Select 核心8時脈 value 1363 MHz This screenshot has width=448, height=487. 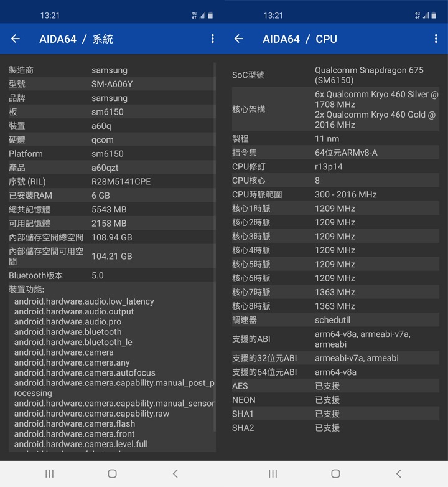pos(335,306)
